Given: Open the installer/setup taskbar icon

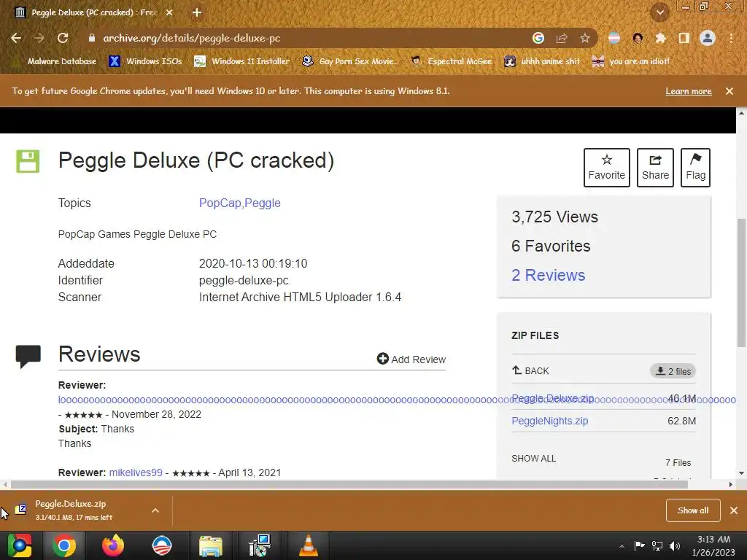Looking at the screenshot, I should pyautogui.click(x=260, y=545).
